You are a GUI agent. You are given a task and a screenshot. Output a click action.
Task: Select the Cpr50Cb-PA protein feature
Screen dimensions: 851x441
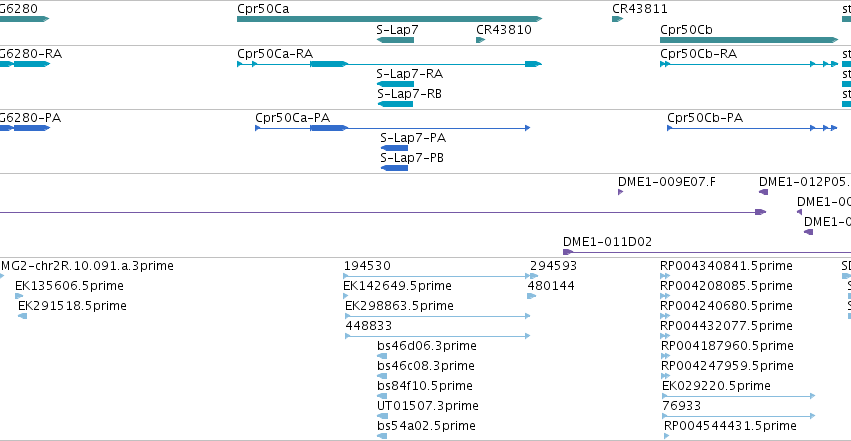pos(752,128)
